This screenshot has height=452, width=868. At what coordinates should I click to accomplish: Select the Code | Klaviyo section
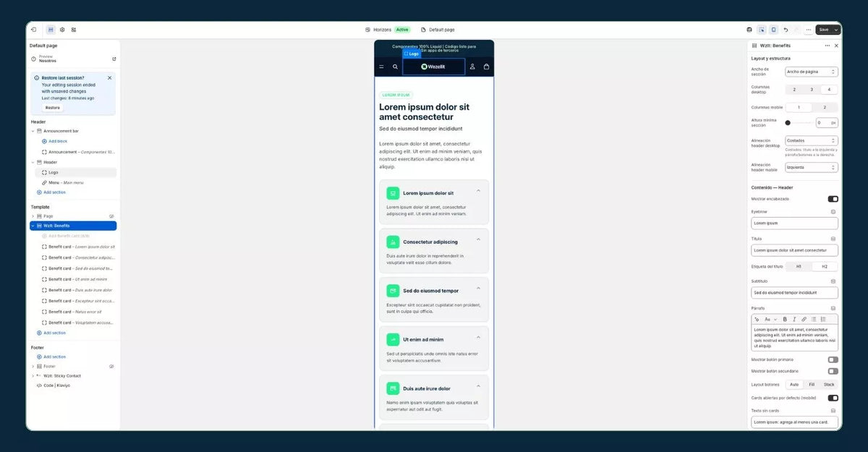coord(53,385)
